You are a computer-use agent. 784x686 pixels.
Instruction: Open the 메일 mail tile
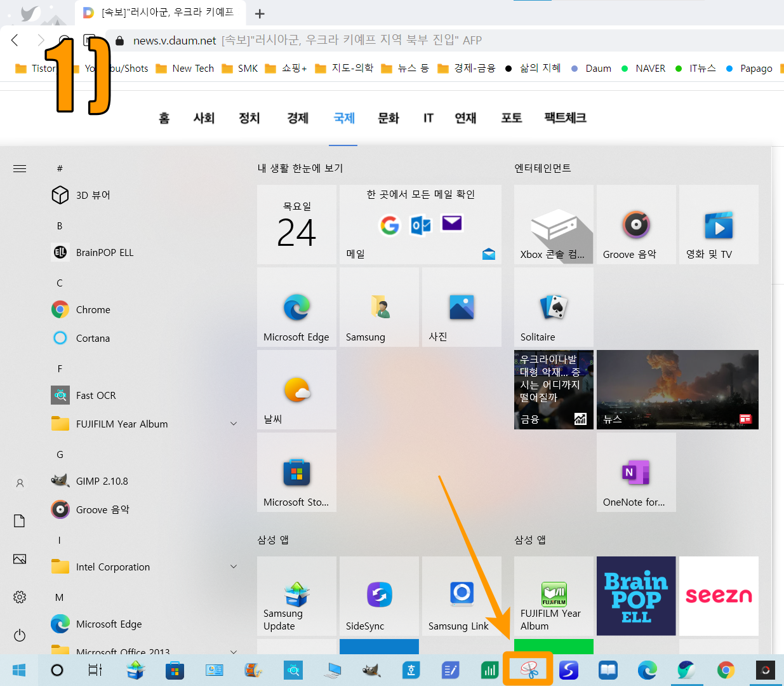pyautogui.click(x=420, y=225)
